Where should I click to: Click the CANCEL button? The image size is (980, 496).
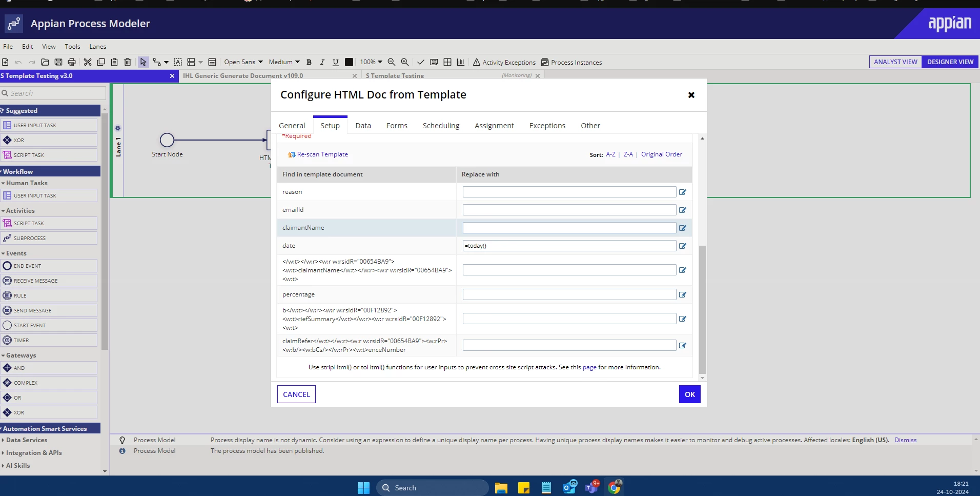tap(296, 394)
